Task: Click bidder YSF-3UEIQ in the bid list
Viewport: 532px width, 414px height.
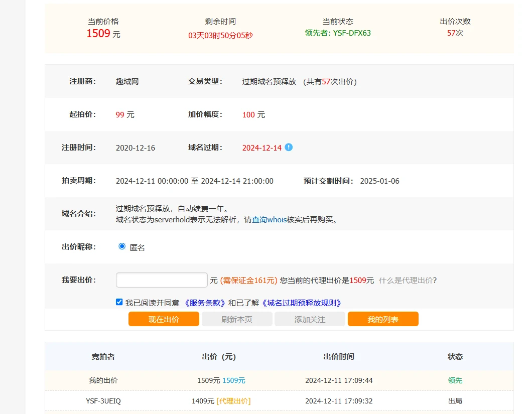Action: pos(103,401)
